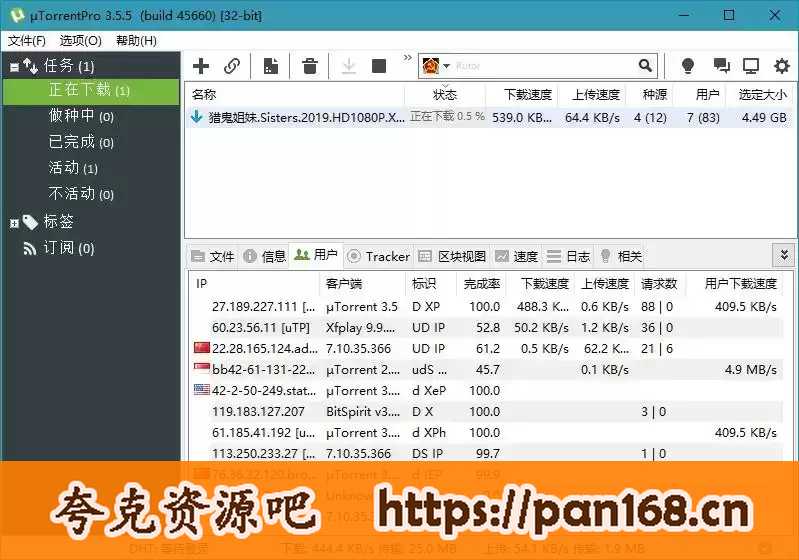Open 订阅 (0) RSS feeds item

click(69, 248)
